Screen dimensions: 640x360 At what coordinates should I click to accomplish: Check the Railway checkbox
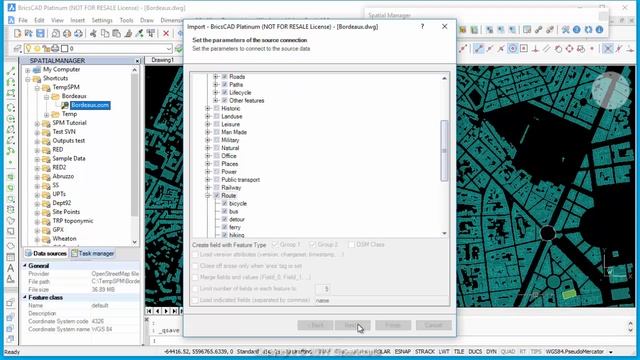pyautogui.click(x=217, y=188)
